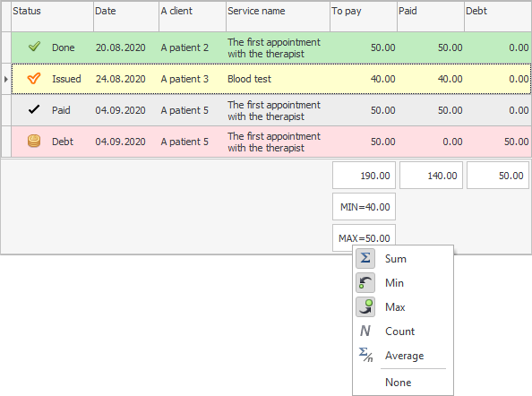Screen dimensions: 532x396
Task: Click date 04.09.2020 in the Debt row
Action: [x=120, y=142]
